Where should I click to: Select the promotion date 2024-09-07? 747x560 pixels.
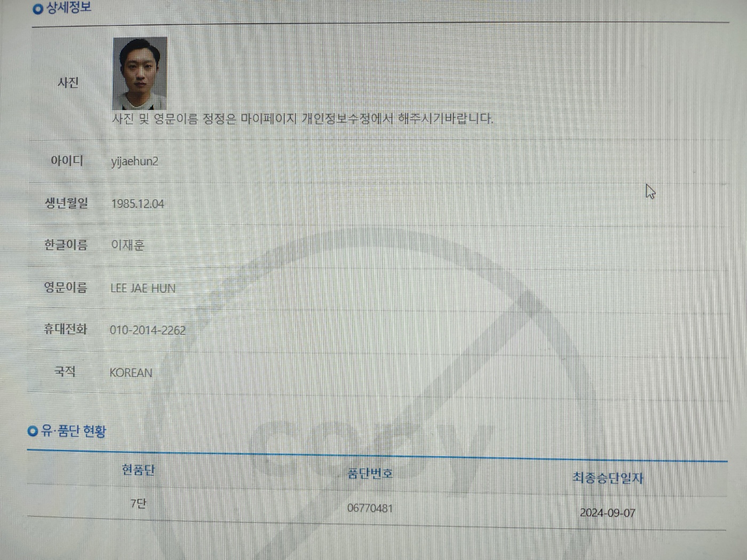point(608,513)
